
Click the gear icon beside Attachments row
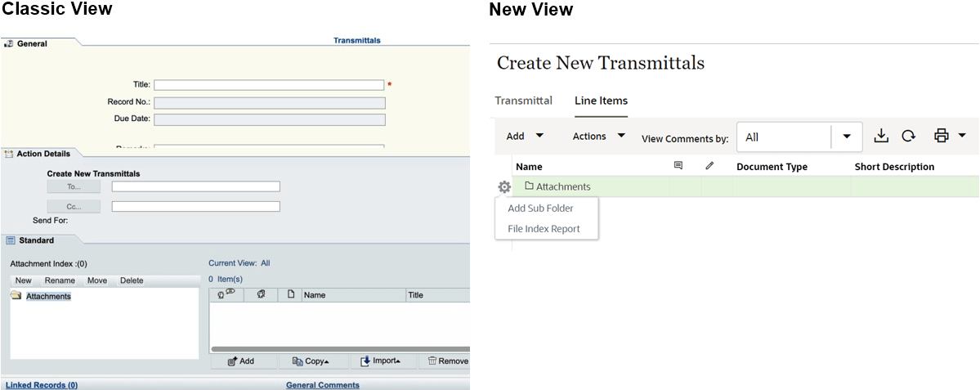point(504,186)
